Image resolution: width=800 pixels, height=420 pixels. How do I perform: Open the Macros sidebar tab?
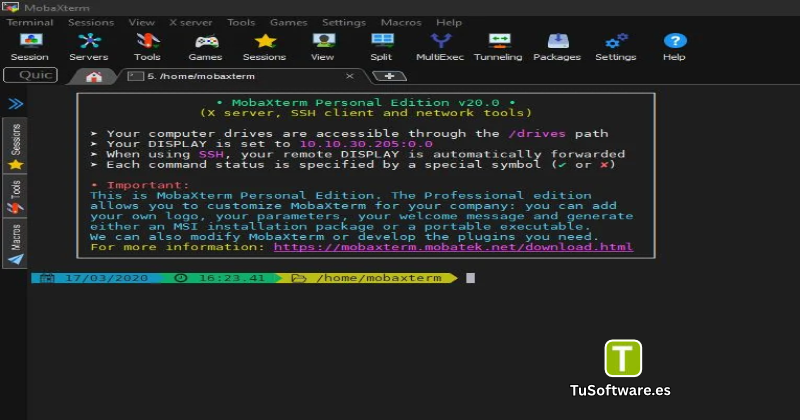pos(15,244)
